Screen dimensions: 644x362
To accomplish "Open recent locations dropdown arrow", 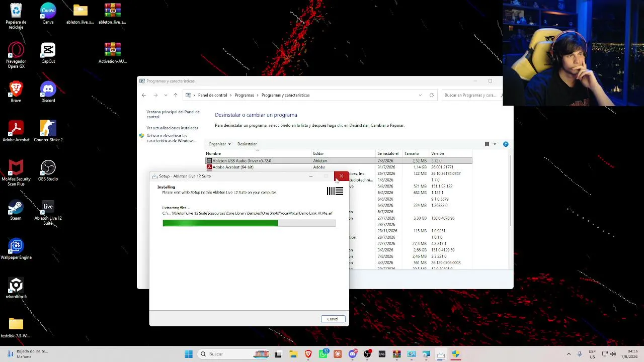I will 166,95.
